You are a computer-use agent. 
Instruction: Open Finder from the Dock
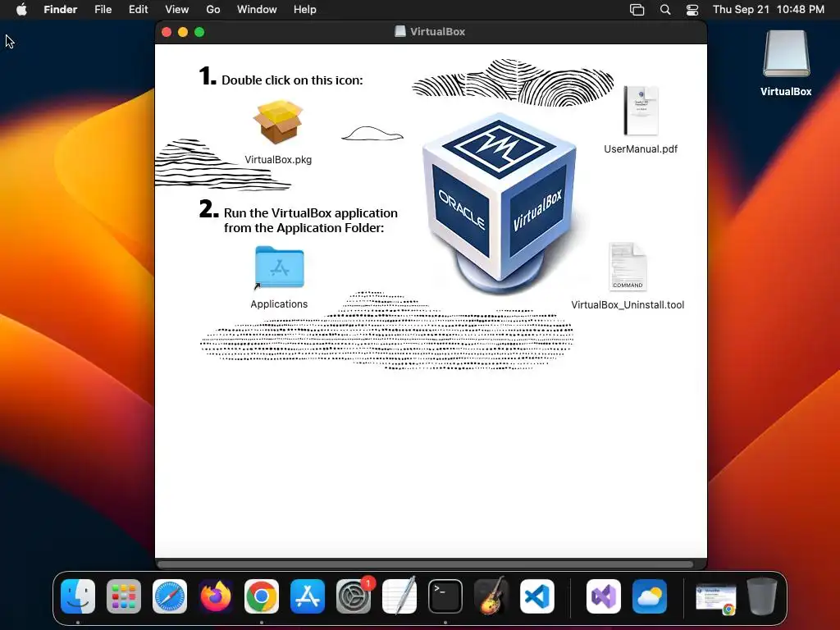(78, 596)
